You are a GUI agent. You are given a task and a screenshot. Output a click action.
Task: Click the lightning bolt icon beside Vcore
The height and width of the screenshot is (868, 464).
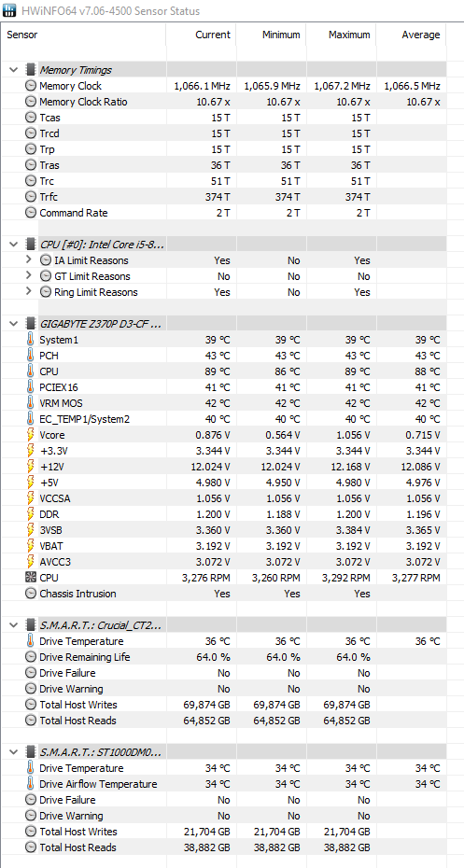pos(31,435)
